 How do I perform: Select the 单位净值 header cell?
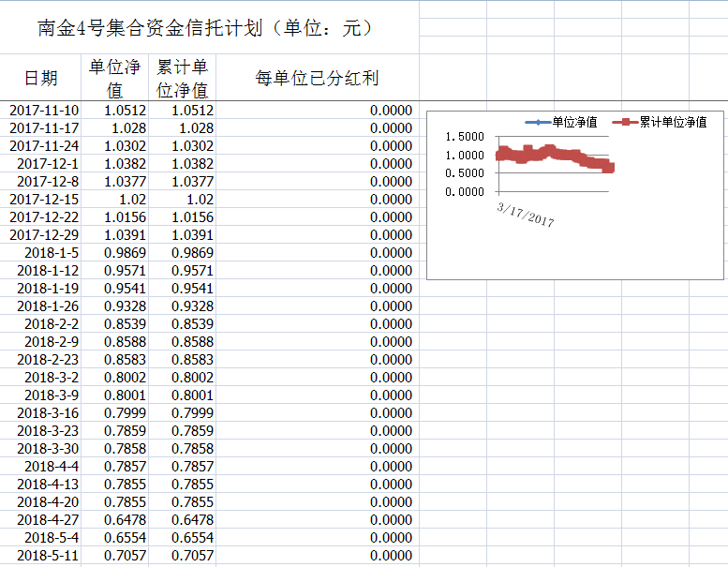[114, 79]
